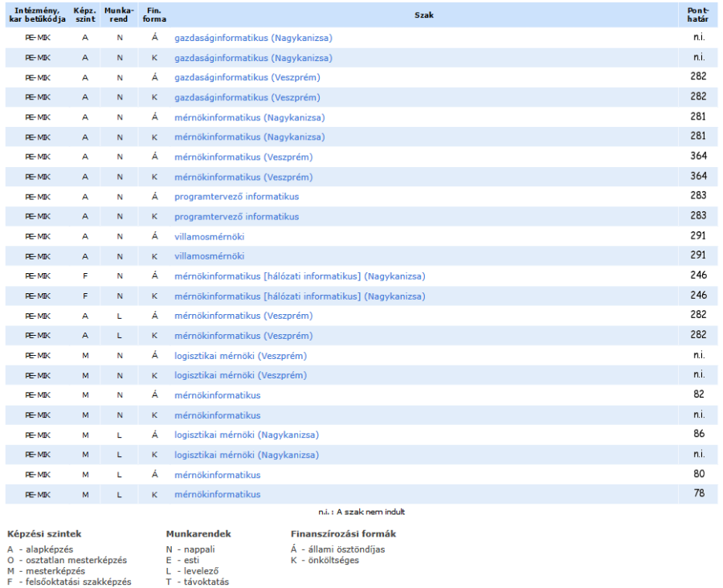This screenshot has width=723, height=588.
Task: Open gazdaságinformatikus (Veszprém) link in the K row
Action: [x=247, y=98]
